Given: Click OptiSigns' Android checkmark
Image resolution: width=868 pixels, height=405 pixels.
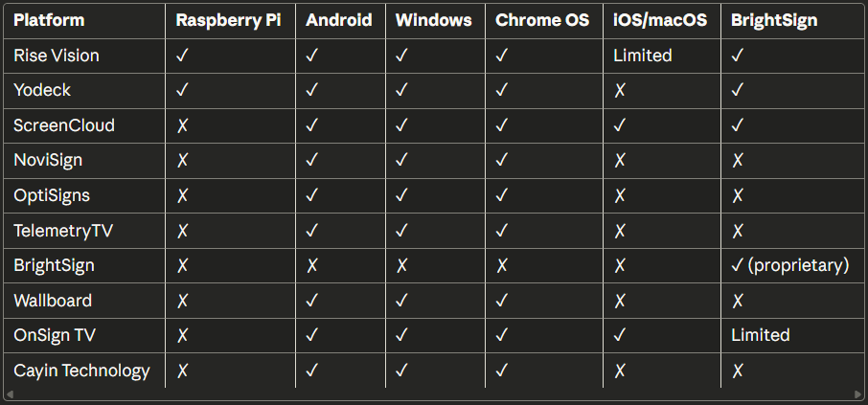Looking at the screenshot, I should click(312, 195).
